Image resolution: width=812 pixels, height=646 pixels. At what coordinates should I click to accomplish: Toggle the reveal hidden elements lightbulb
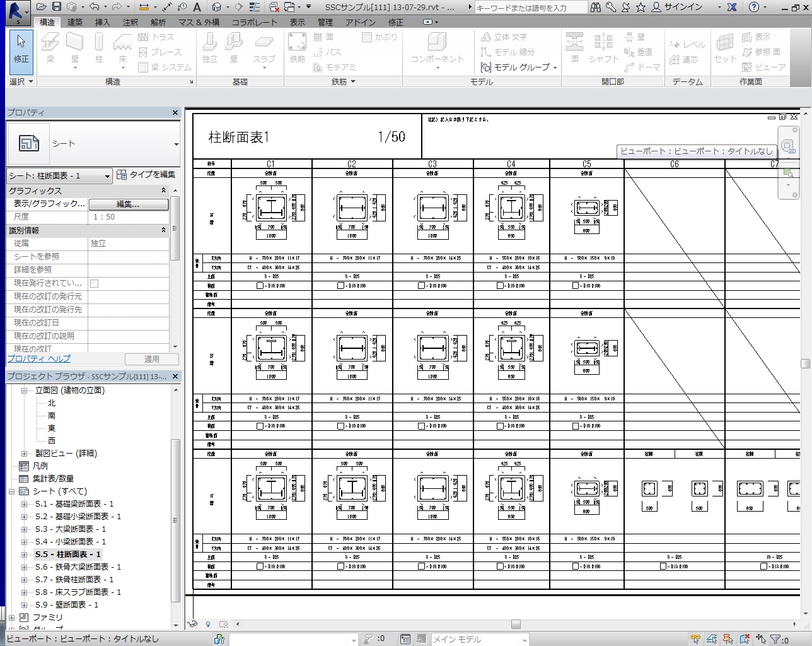point(208,623)
